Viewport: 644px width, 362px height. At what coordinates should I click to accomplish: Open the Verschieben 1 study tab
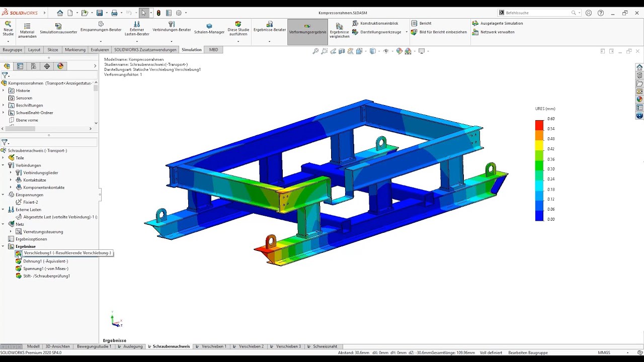click(214, 346)
